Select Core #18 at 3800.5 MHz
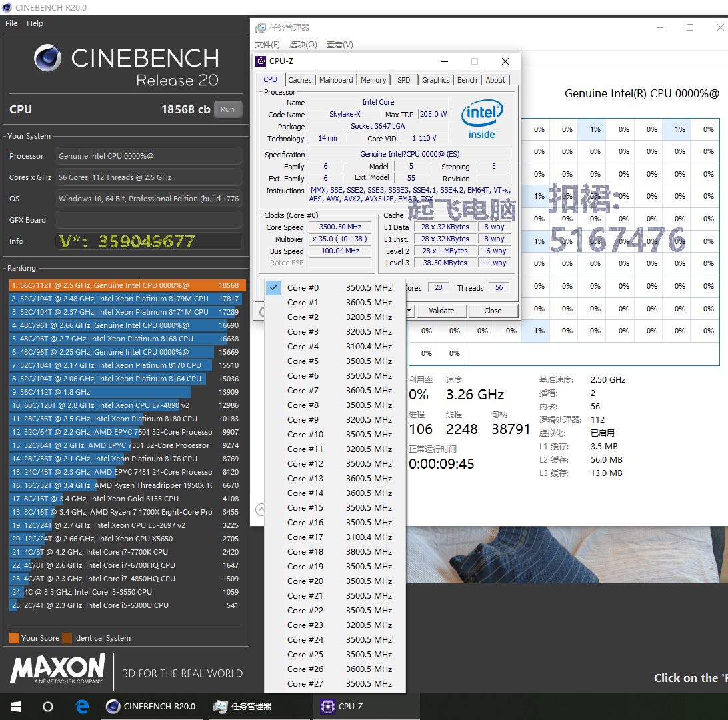Viewport: 728px width, 720px height. [335, 551]
